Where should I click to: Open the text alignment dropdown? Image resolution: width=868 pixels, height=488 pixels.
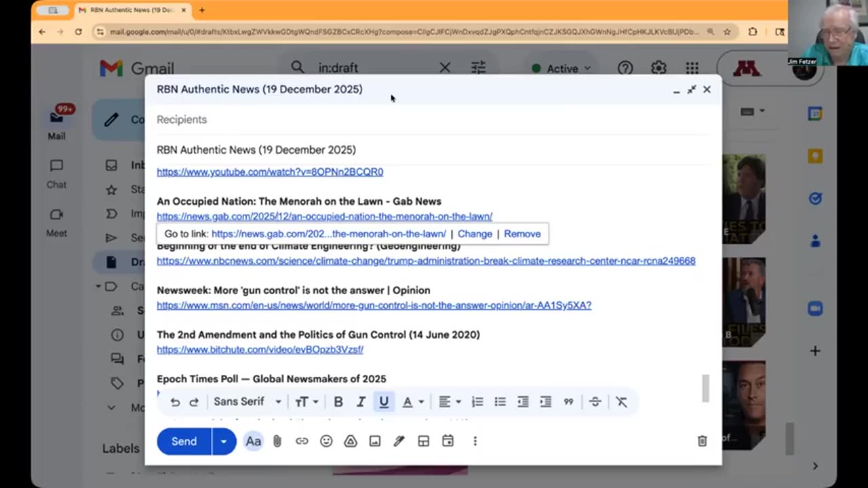click(x=450, y=402)
